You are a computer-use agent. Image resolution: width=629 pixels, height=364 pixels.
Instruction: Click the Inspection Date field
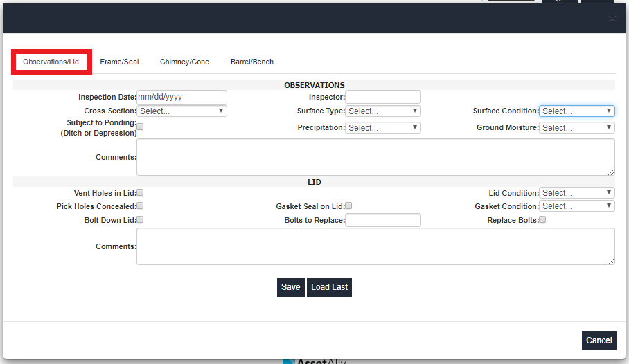[x=181, y=97]
